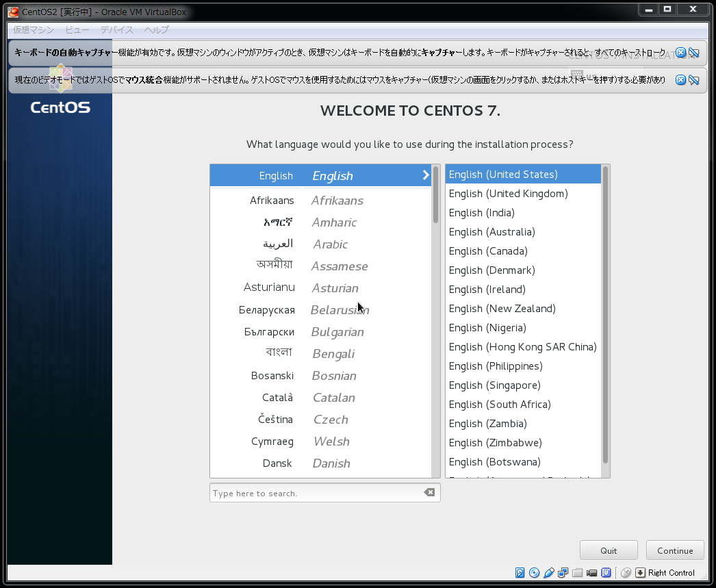Suppress future mouse integration notifications icon
The height and width of the screenshot is (588, 716).
694,80
